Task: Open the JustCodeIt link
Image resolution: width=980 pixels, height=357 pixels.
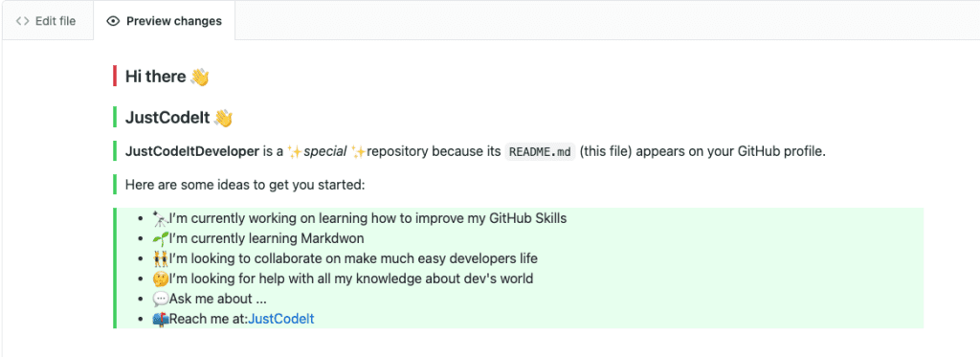Action: tap(280, 319)
